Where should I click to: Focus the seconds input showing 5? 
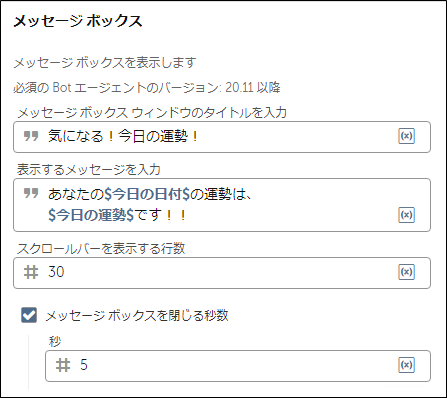point(238,366)
